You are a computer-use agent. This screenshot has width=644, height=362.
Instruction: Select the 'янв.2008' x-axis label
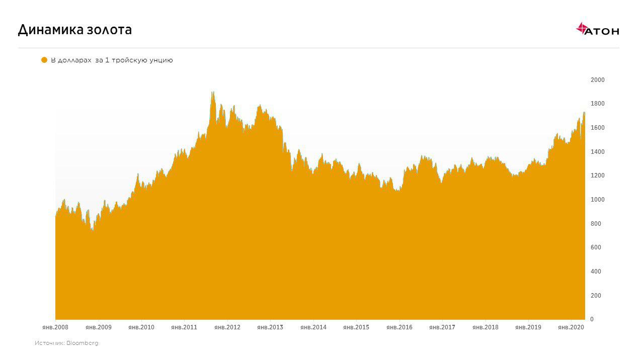pos(55,327)
